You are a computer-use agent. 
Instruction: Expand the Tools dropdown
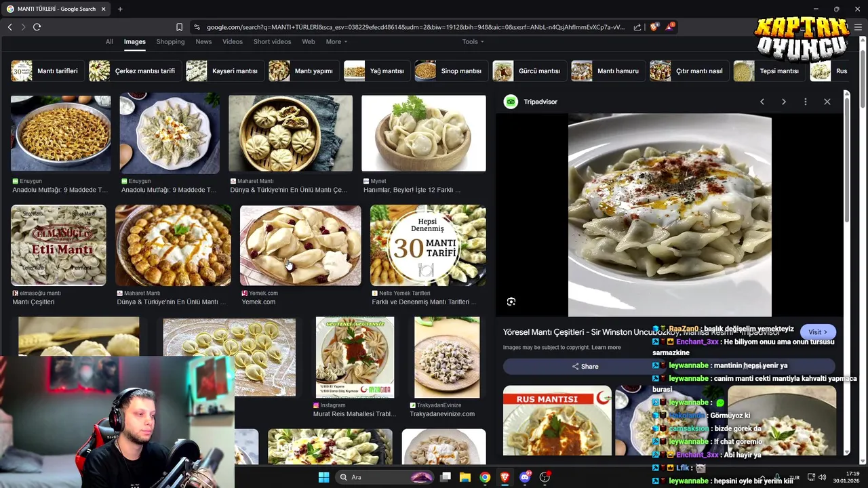coord(473,41)
